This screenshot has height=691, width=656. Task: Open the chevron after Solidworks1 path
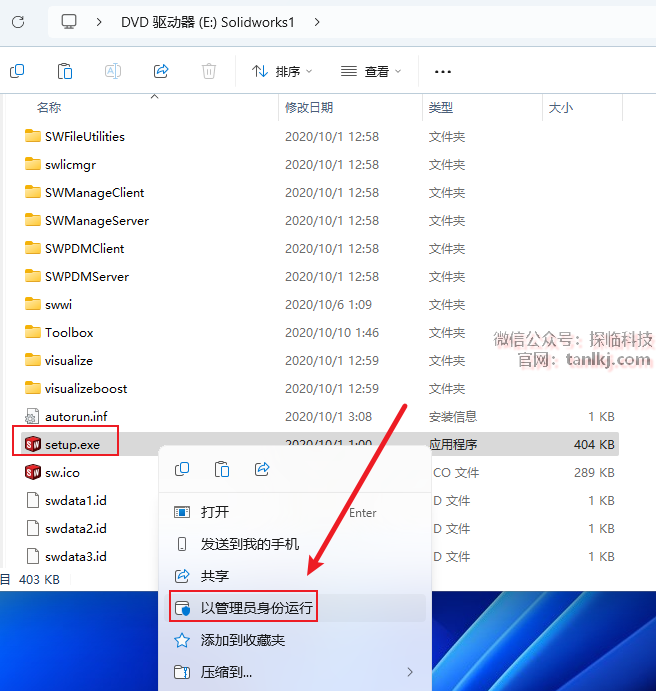317,22
